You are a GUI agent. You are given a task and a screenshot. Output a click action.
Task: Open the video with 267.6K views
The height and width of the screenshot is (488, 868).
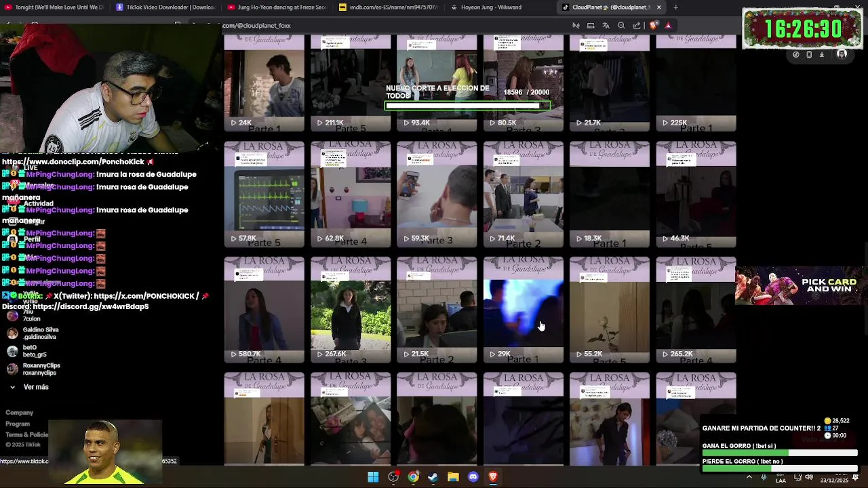click(x=351, y=310)
